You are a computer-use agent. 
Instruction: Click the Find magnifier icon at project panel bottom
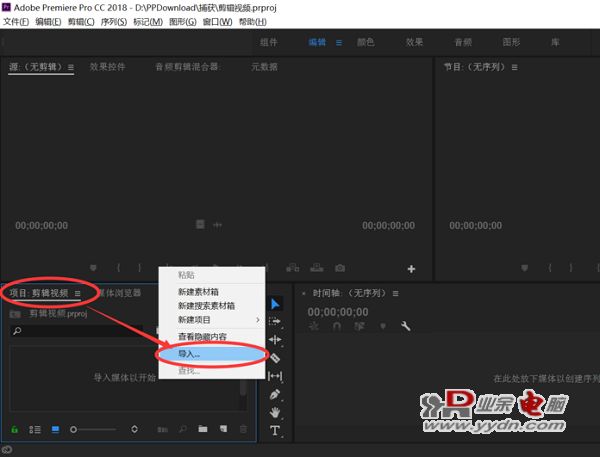point(183,429)
